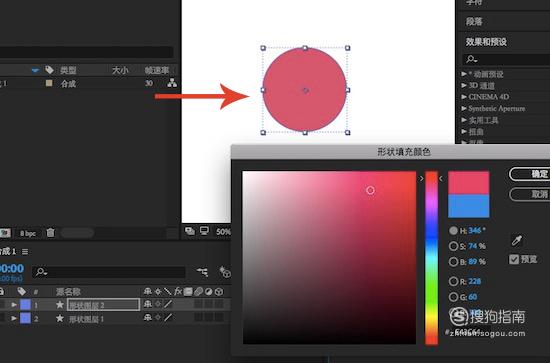Screen dimensions: 550x363
Task: Cancel color dialog with 取消 button
Action: [530, 194]
